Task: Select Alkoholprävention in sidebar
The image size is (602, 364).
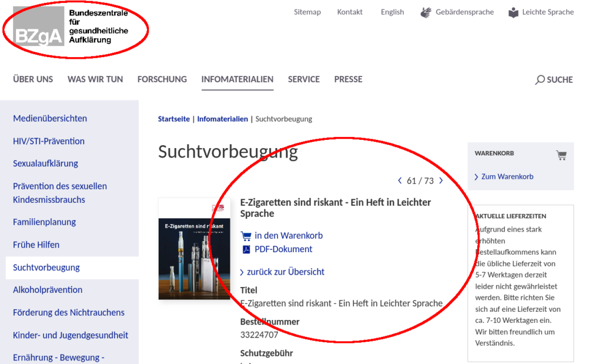Action: click(x=48, y=290)
